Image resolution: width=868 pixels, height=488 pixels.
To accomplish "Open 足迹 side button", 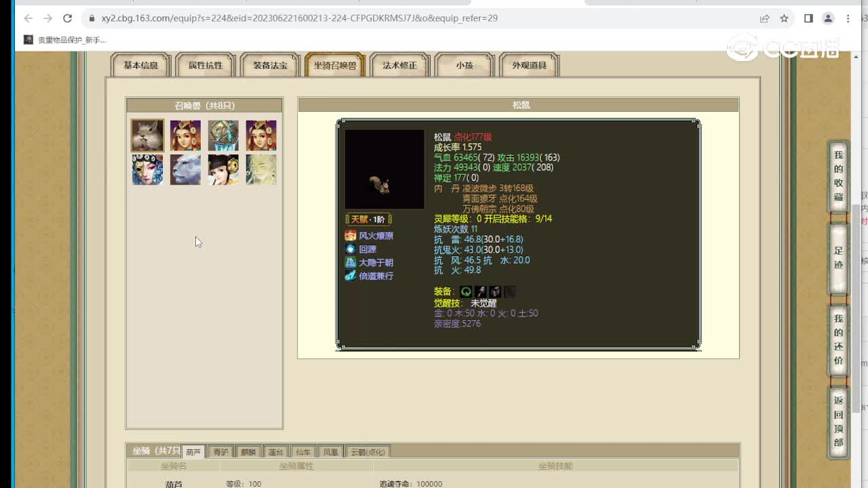I will (839, 258).
